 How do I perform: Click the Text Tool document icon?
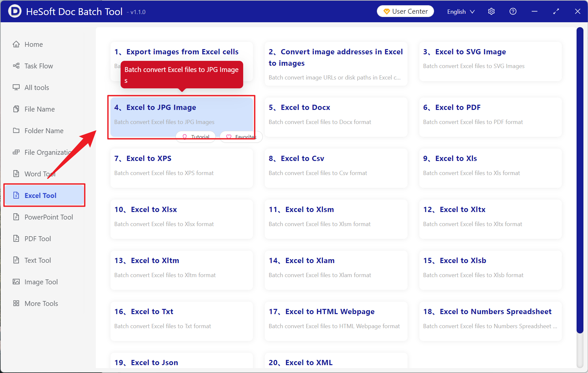pyautogui.click(x=16, y=260)
